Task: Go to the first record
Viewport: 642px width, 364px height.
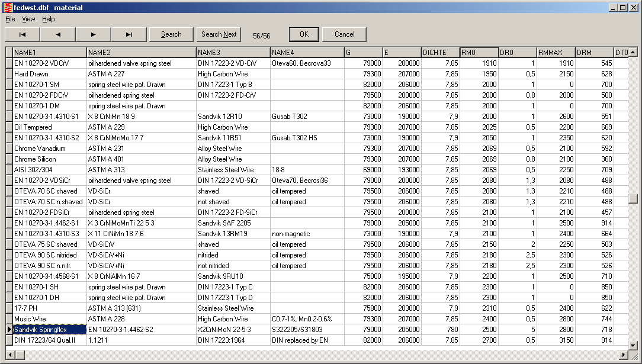Action: (x=23, y=34)
